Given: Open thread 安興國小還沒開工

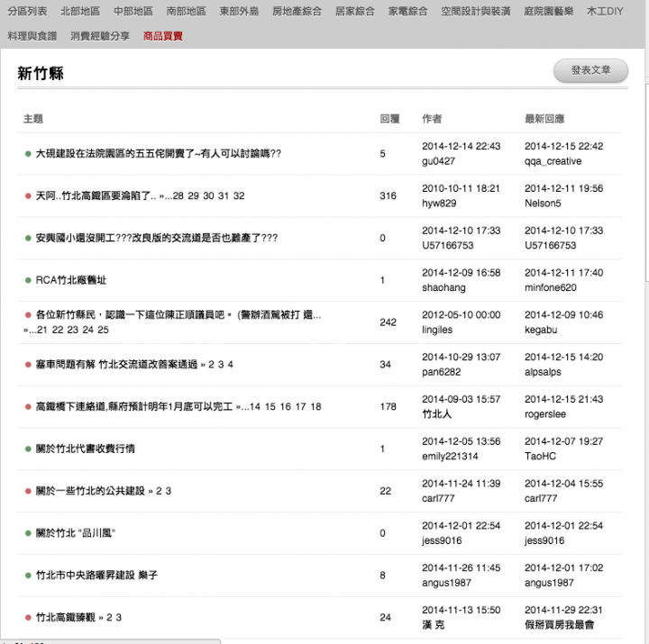Looking at the screenshot, I should 157,238.
